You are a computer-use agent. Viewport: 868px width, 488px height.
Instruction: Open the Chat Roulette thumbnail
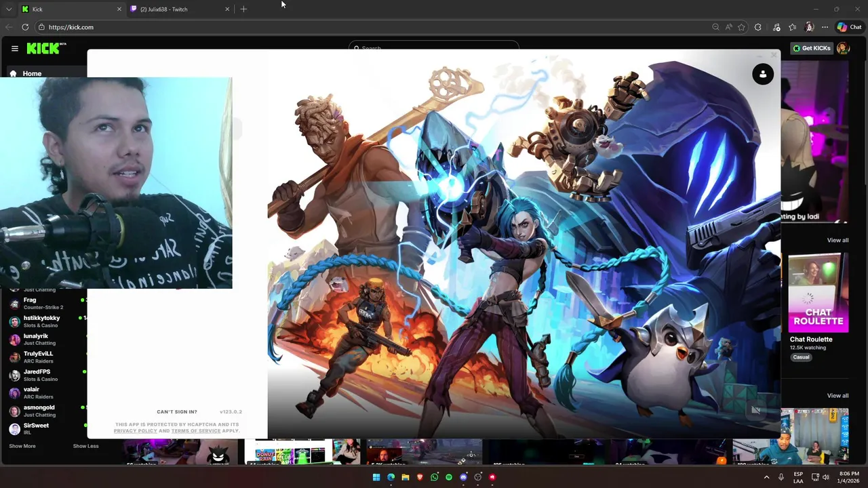[x=818, y=293]
